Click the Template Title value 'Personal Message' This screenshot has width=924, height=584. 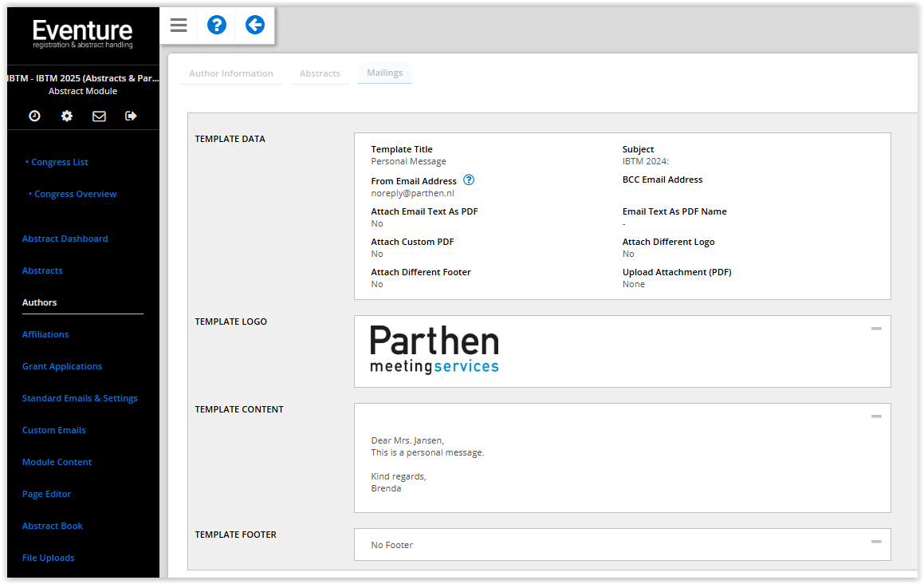pos(408,162)
